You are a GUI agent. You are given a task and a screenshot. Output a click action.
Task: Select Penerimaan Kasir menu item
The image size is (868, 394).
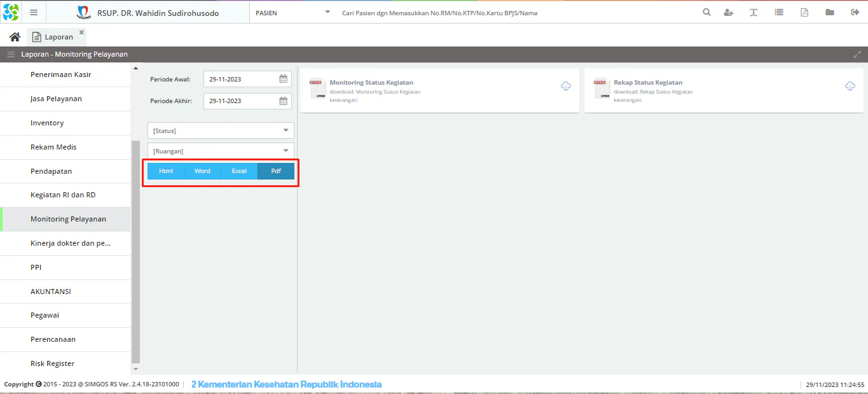click(x=65, y=74)
